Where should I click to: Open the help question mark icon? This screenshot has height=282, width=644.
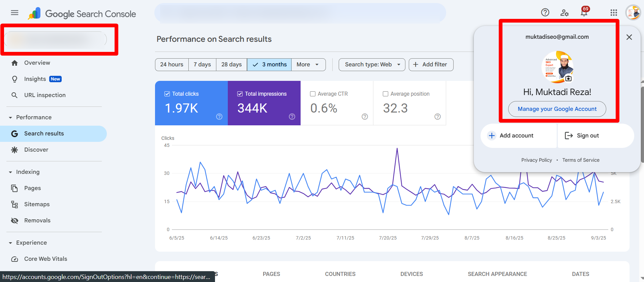coord(545,12)
